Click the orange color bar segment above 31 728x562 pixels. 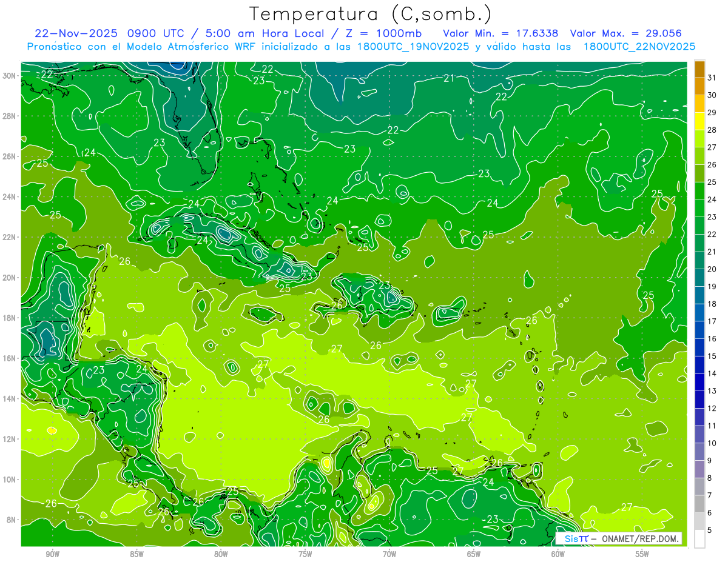coord(699,69)
